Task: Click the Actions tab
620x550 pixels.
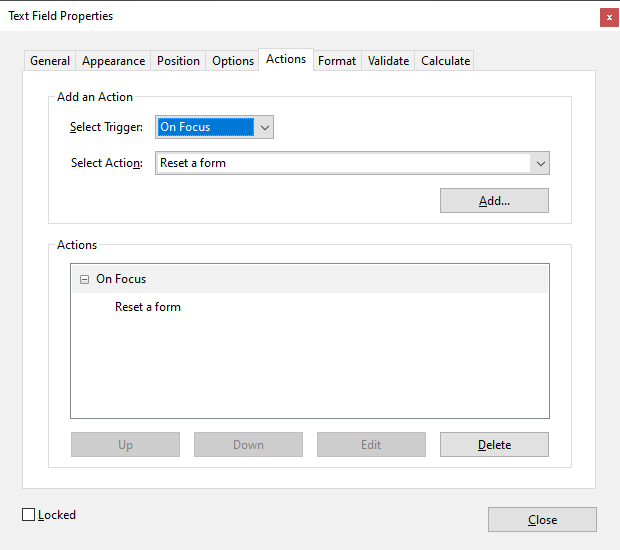Action: pos(286,59)
